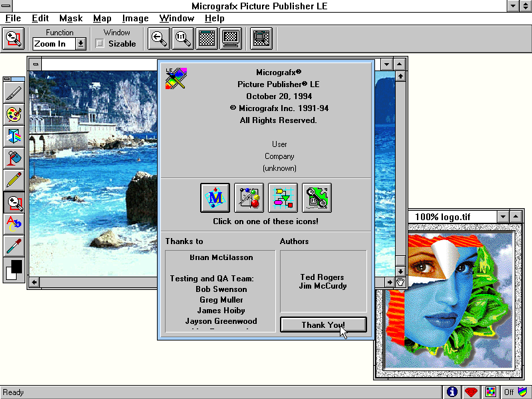Viewport: 532px width, 399px height.
Task: Click the vertical scrollbar thumb of the image window
Action: 401,261
